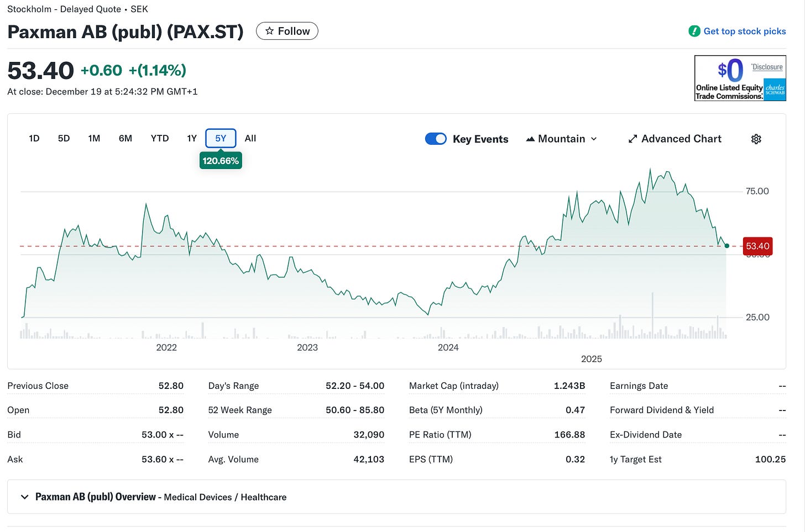This screenshot has height=532, width=805.
Task: Click the EPS (TTM) value 0.32
Action: click(576, 459)
